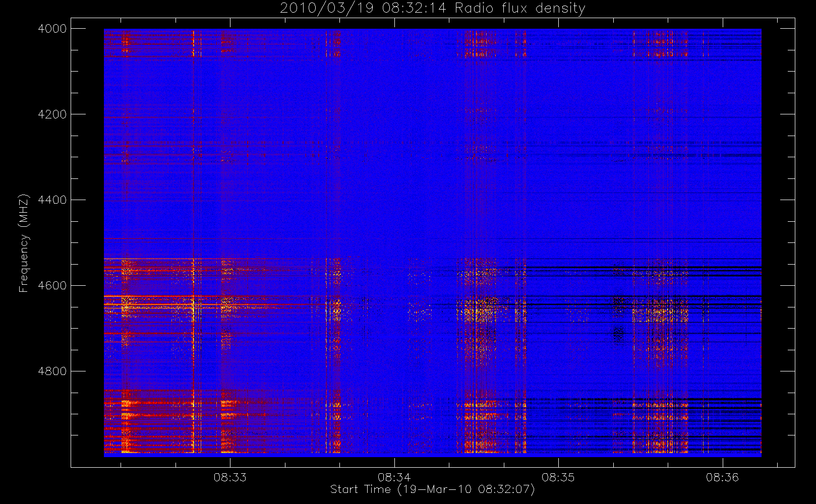Viewport: 816px width, 504px height.
Task: Click the "Frequency (MHZ)" axis label
Action: tap(24, 243)
